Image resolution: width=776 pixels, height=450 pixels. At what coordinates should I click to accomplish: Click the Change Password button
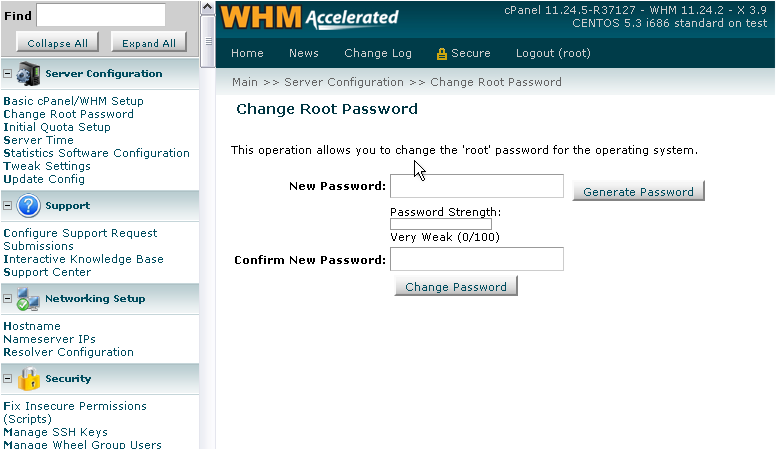point(456,287)
